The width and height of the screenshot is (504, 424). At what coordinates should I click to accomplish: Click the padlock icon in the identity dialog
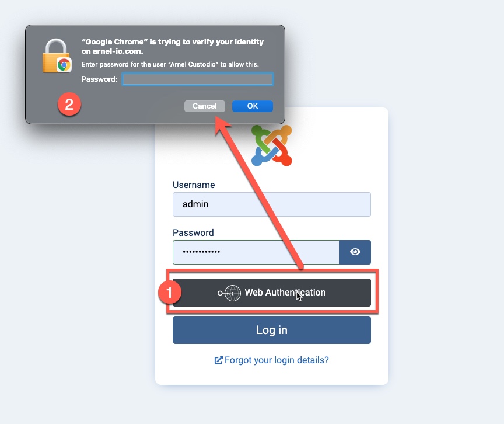coord(56,55)
